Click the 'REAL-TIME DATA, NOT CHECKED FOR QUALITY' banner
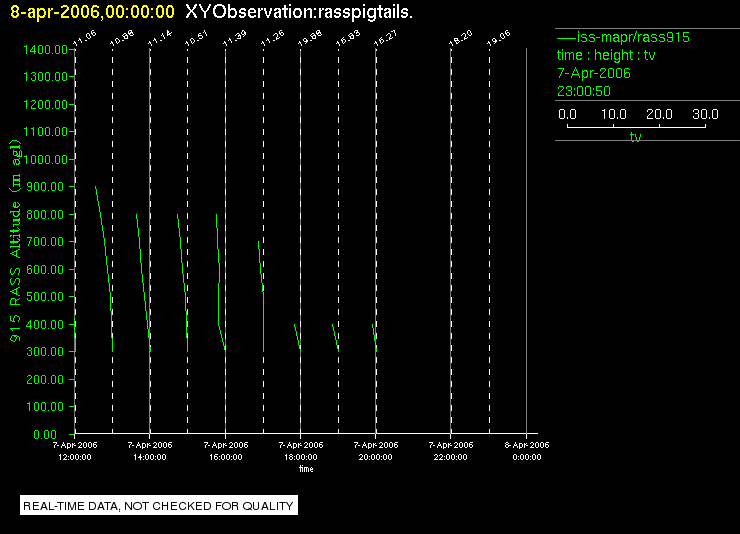This screenshot has width=740, height=534. [159, 506]
